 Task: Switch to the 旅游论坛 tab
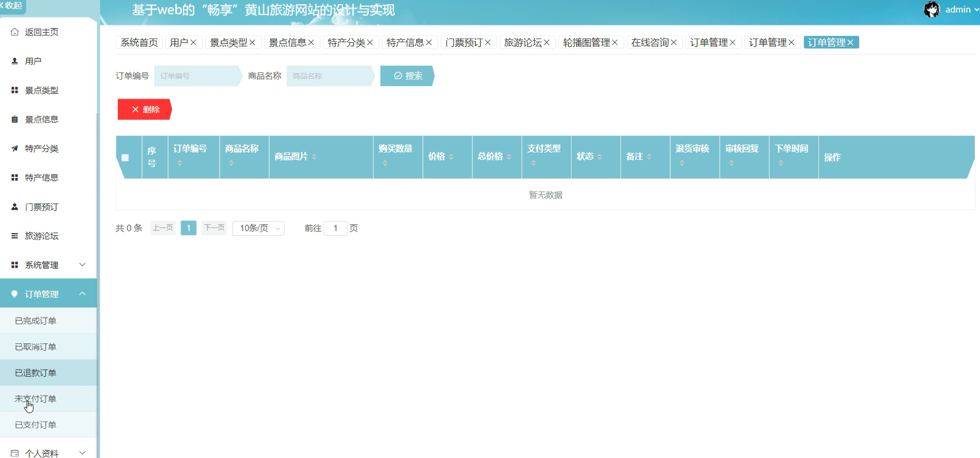(x=523, y=42)
